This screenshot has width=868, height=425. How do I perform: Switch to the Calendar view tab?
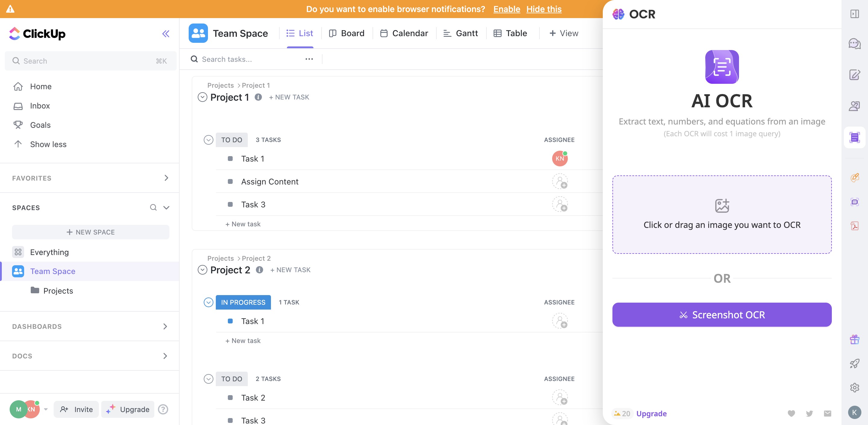pos(404,33)
